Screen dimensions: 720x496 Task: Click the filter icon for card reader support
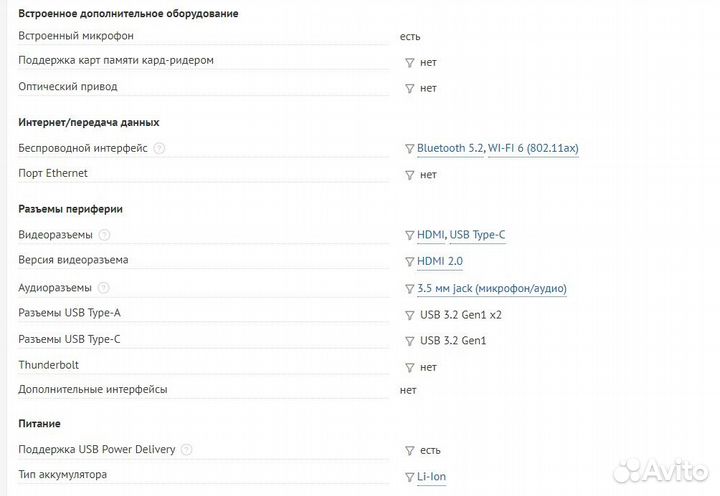409,62
